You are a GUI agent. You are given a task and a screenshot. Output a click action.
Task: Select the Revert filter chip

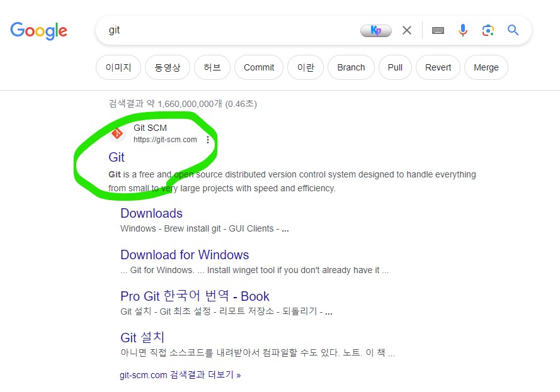click(438, 67)
